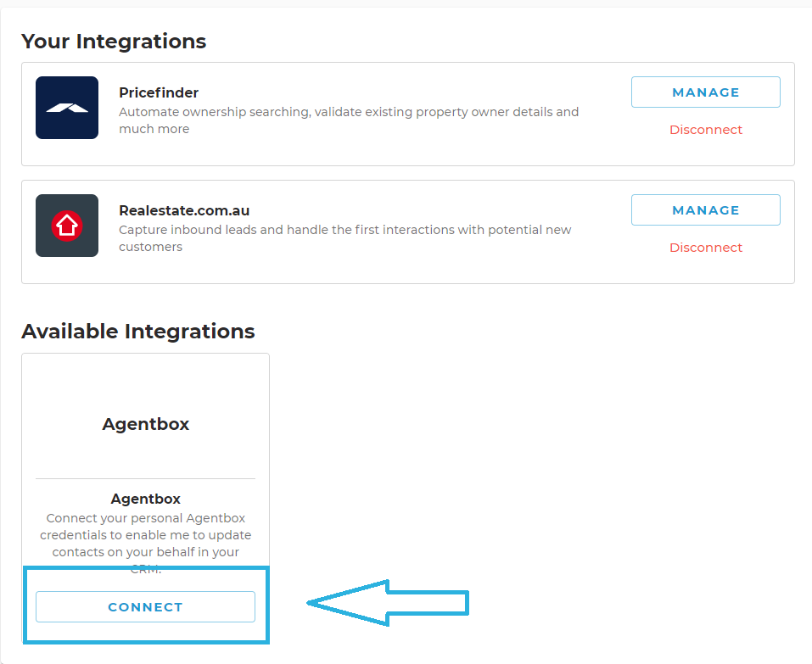812x664 pixels.
Task: Disconnect the Pricefinder integration
Action: pos(705,130)
